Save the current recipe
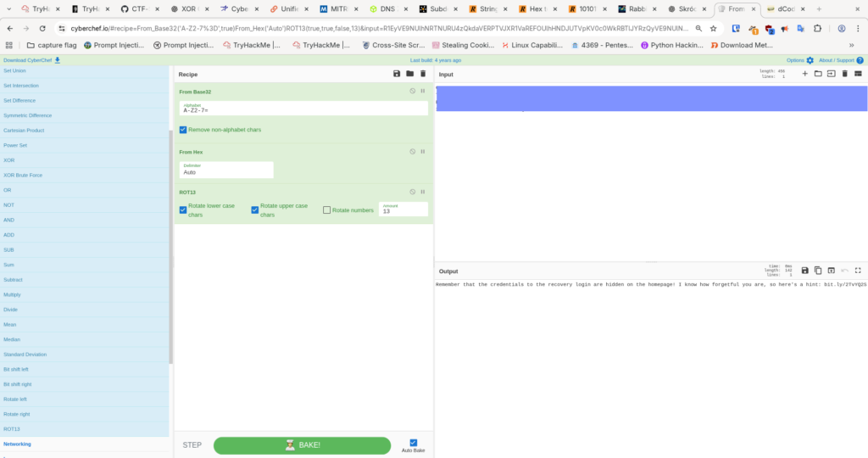Viewport: 868px width, 458px height. [397, 74]
